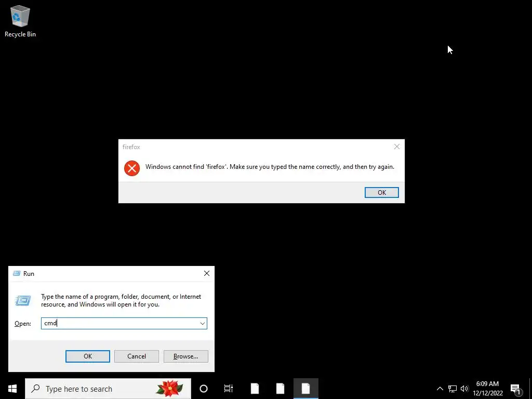The image size is (532, 399).
Task: Click the Show desktop sliver on taskbar
Action: [530, 389]
